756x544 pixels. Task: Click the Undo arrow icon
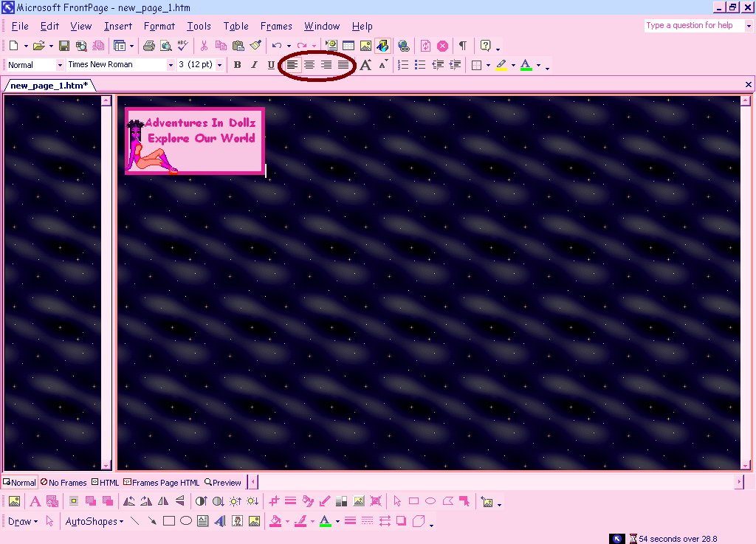click(277, 46)
